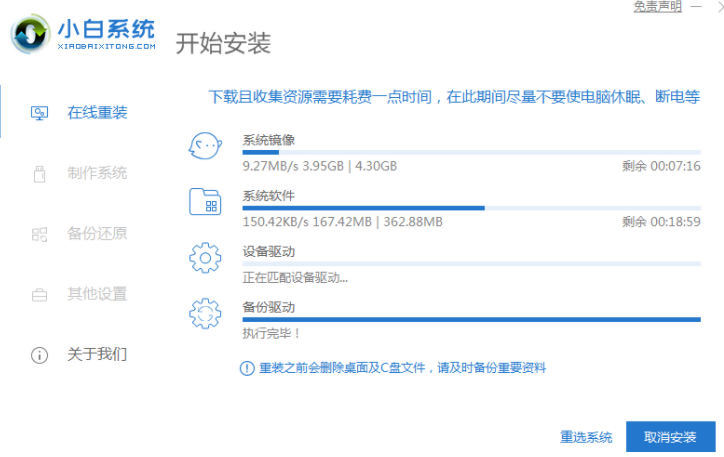
Task: Click the 系统软件 folder icon
Action: [204, 203]
